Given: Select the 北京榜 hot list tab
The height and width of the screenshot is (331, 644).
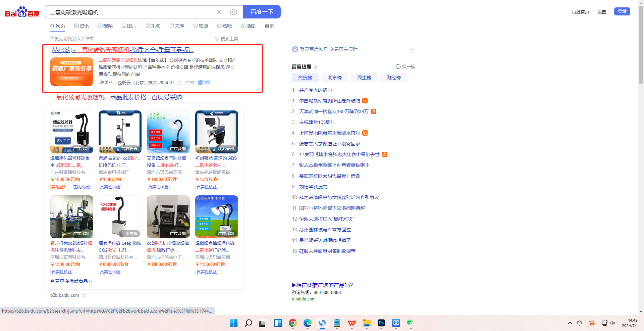Looking at the screenshot, I should tap(334, 78).
